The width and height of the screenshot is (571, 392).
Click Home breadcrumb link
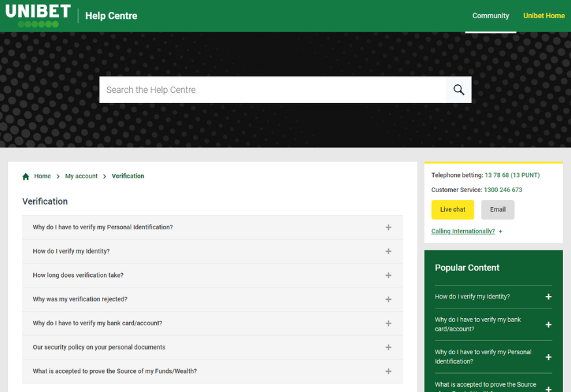(42, 176)
